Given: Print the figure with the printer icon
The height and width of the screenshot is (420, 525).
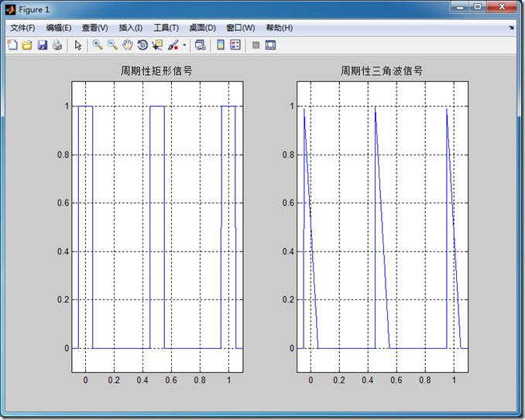Looking at the screenshot, I should (x=57, y=45).
